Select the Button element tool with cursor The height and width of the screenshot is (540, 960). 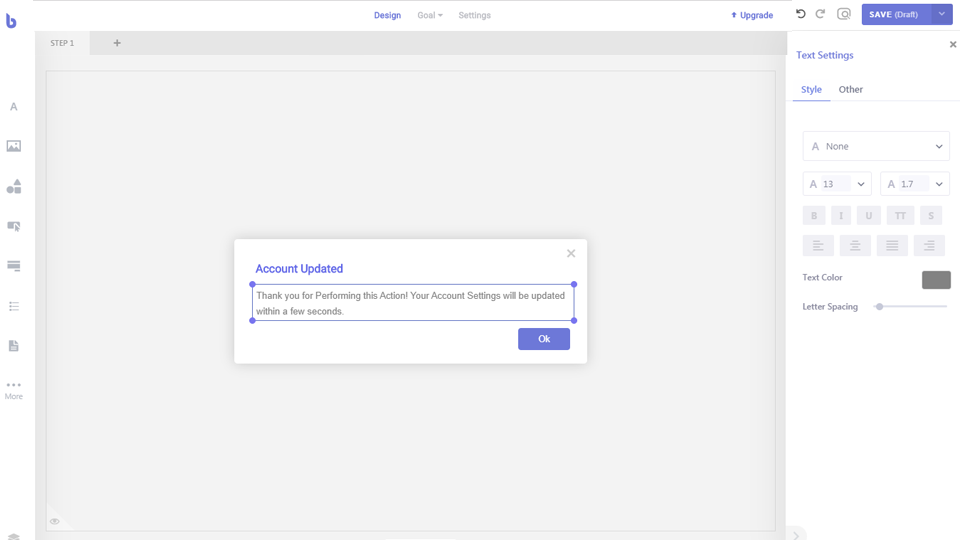pyautogui.click(x=13, y=226)
